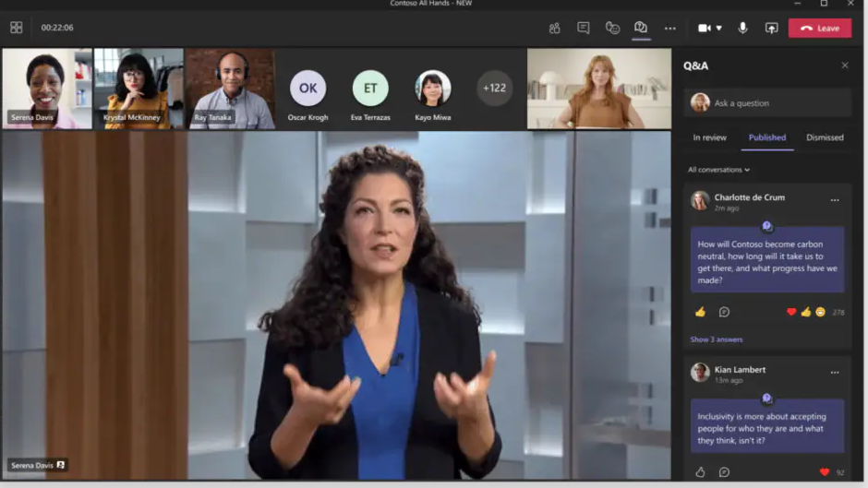
Task: Select the Published tab
Action: coord(767,137)
